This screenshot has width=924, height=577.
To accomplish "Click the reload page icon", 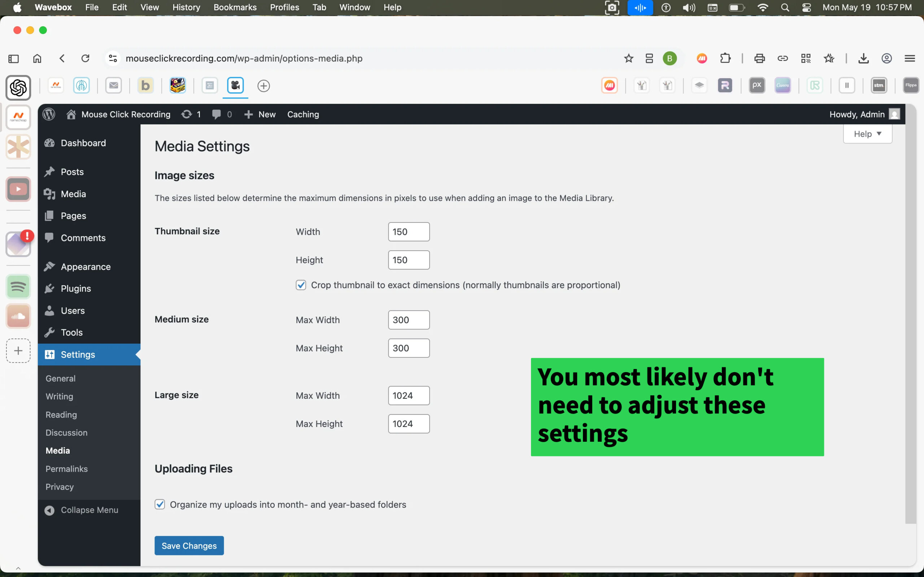I will pos(86,58).
